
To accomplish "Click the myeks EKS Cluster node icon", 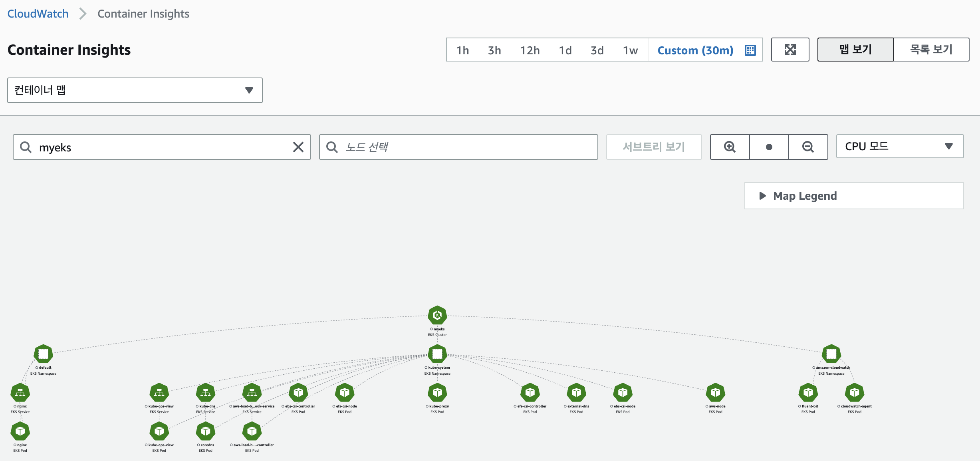I will pos(437,315).
